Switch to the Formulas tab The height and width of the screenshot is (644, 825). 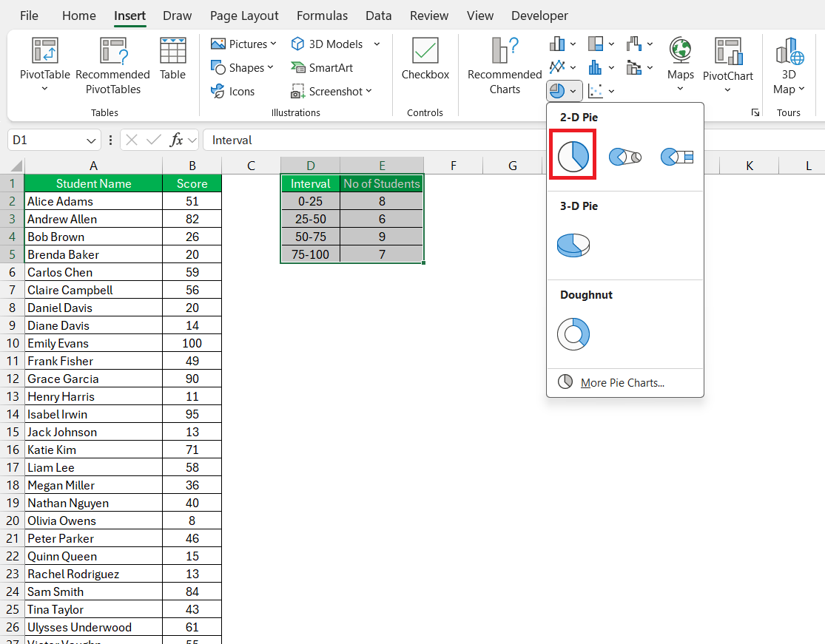click(322, 16)
